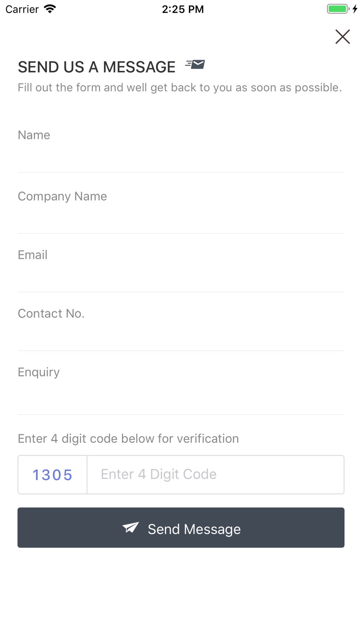Tap the battery icon in status bar

point(338,9)
